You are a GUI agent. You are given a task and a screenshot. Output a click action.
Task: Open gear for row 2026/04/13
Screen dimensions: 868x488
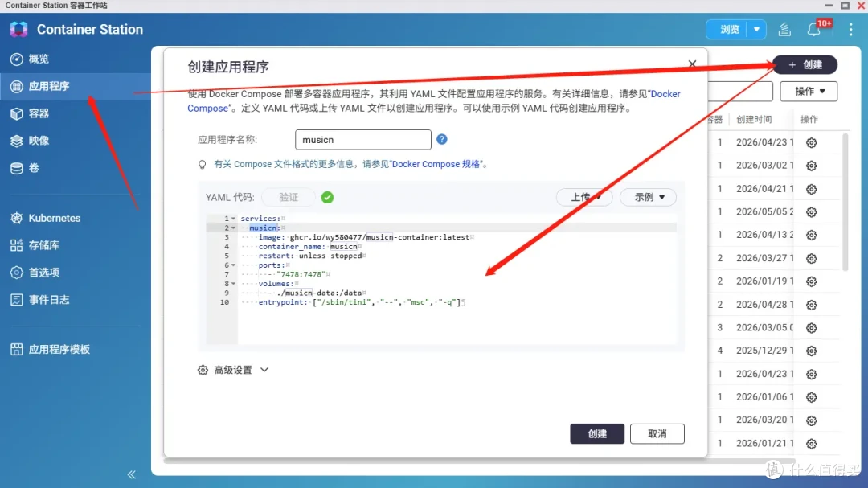(x=811, y=236)
